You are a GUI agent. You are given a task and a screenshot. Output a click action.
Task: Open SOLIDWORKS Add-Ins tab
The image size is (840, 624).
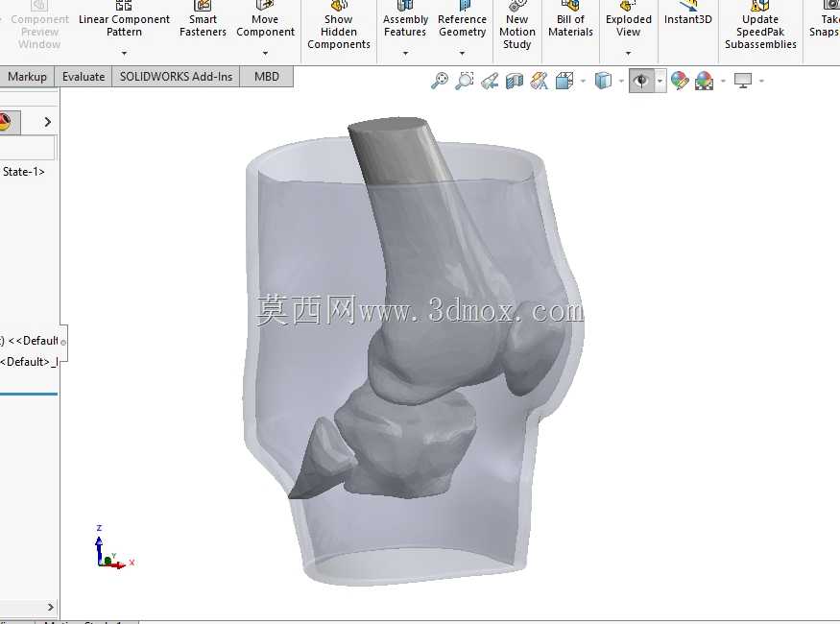point(176,77)
